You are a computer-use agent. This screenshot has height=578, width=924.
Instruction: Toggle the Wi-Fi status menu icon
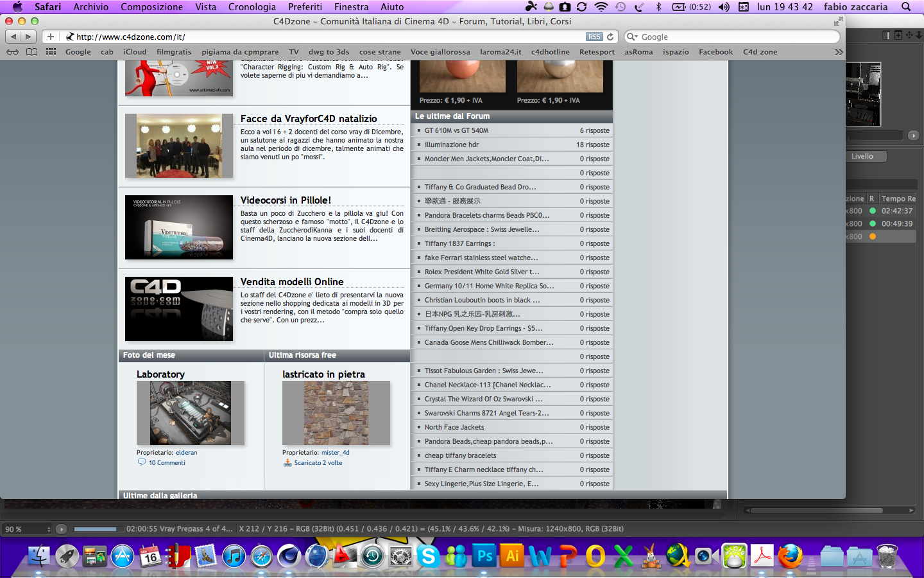point(601,6)
